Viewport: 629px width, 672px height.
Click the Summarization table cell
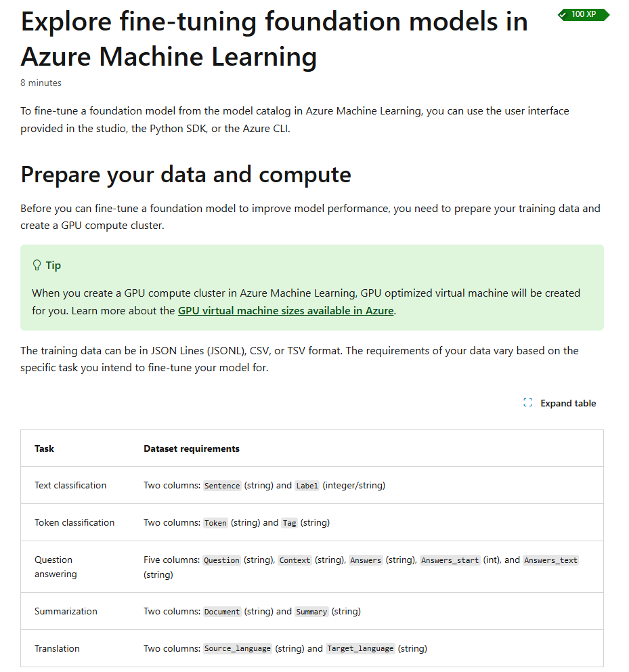(66, 611)
